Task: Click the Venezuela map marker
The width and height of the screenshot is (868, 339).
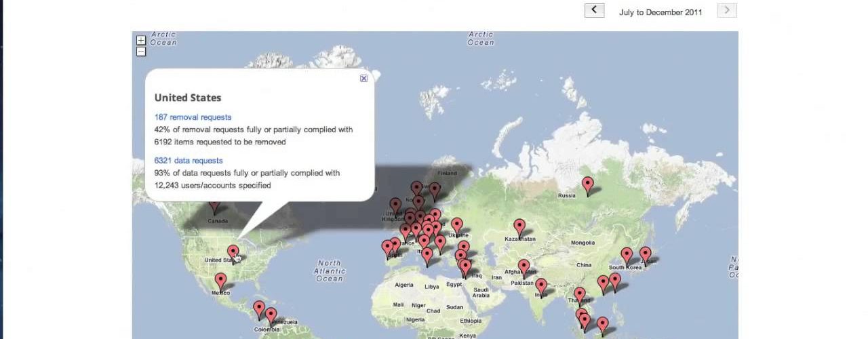Action: pos(271,315)
